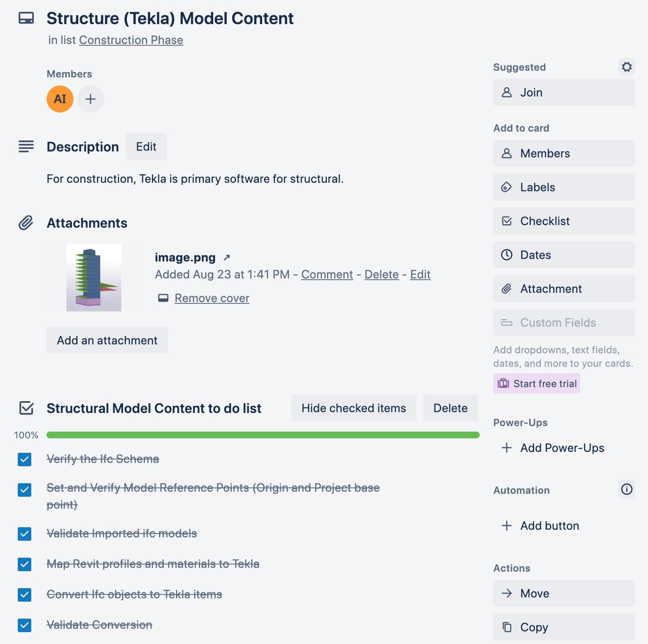Click the Construction Phase list link
648x644 pixels.
(131, 40)
